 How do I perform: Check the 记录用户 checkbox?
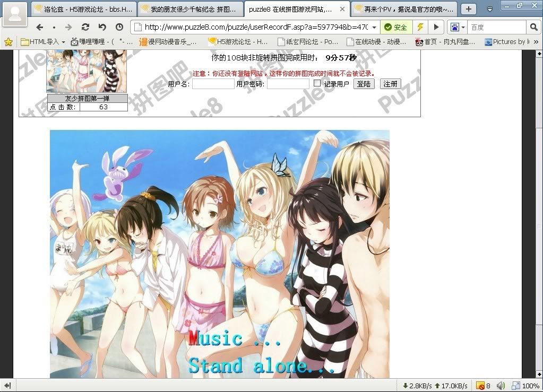[x=317, y=83]
